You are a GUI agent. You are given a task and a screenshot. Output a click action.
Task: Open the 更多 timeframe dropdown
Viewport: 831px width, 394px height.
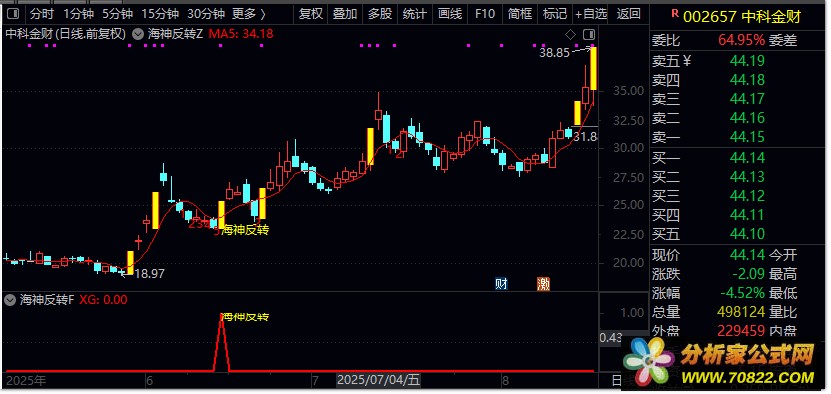(x=249, y=14)
